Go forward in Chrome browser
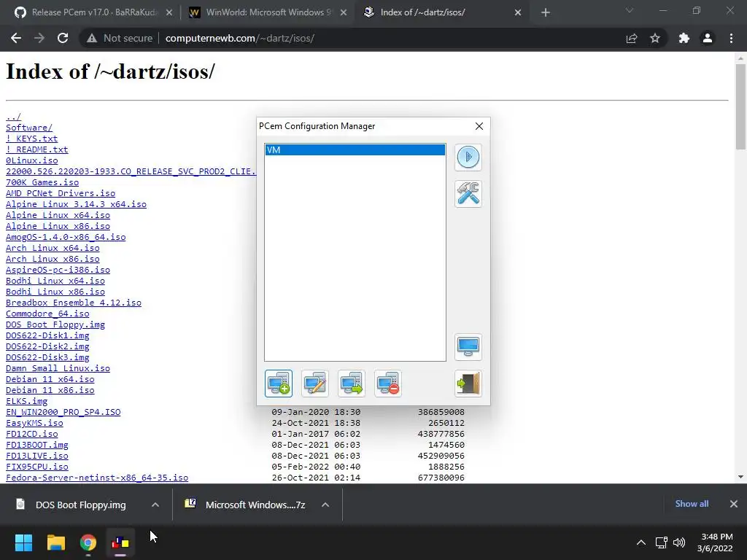Image resolution: width=747 pixels, height=560 pixels. 39,38
